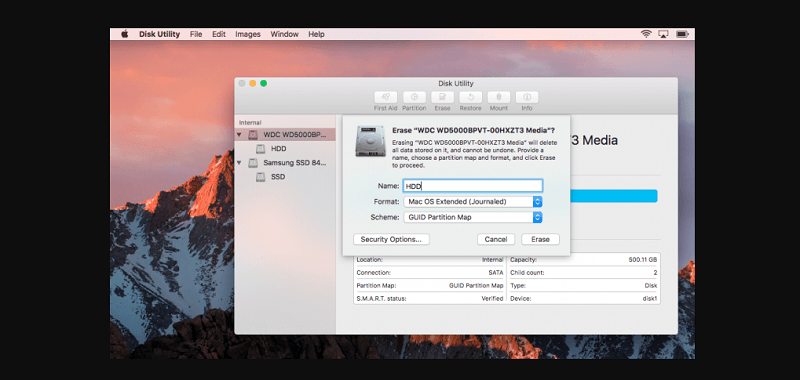
Task: Open the Edit menu
Action: tap(219, 34)
